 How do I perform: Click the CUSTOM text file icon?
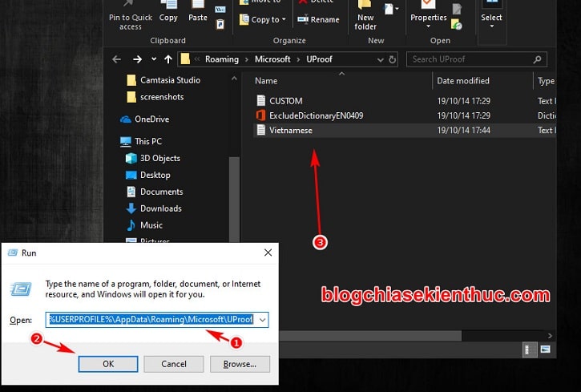coord(261,101)
